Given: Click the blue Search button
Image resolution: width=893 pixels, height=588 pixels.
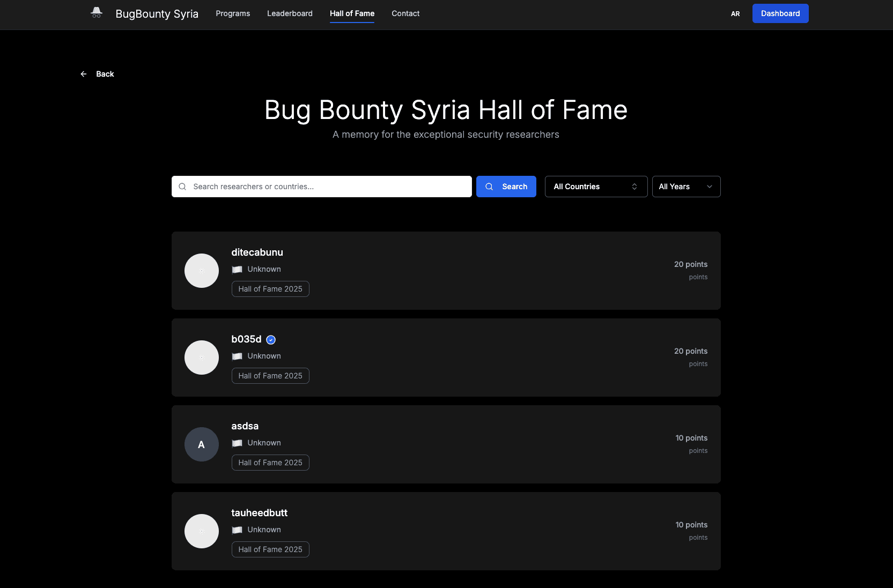Looking at the screenshot, I should pyautogui.click(x=506, y=187).
